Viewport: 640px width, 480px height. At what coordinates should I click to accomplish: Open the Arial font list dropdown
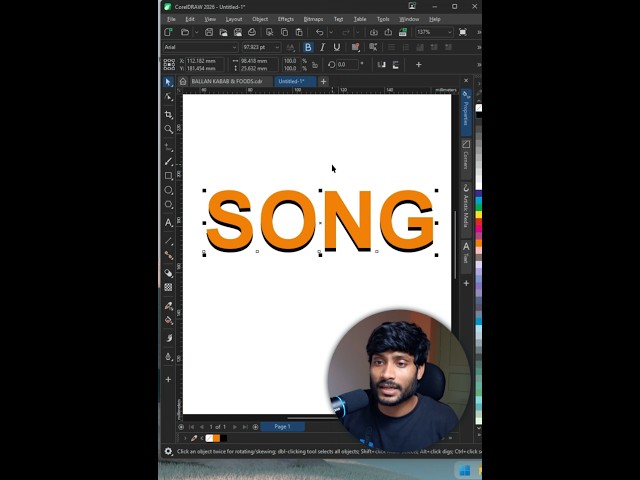(234, 47)
